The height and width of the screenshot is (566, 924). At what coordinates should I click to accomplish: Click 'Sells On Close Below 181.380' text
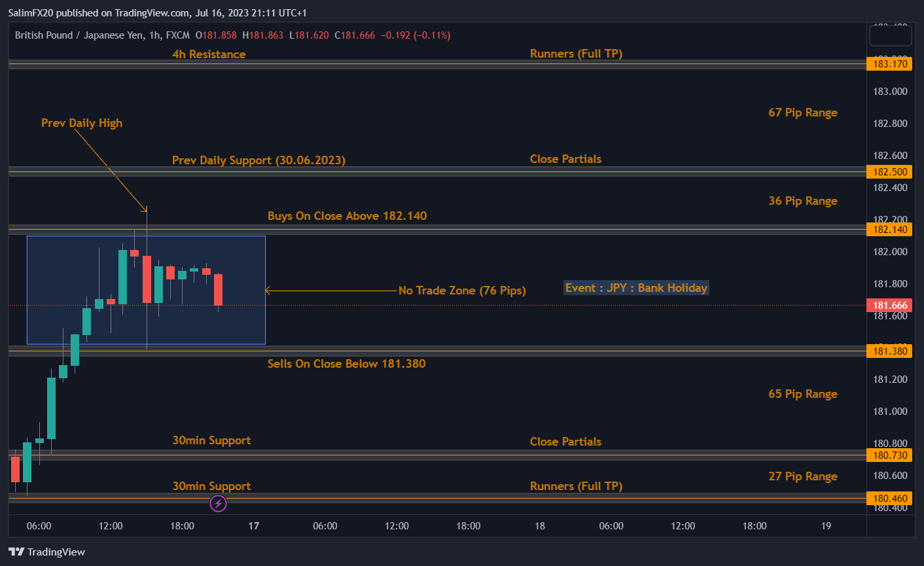tap(346, 364)
